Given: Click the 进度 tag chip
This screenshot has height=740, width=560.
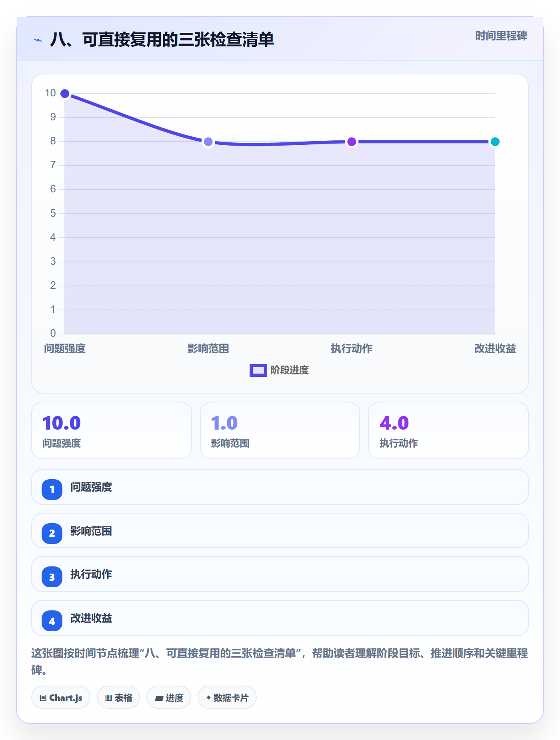Looking at the screenshot, I should (169, 698).
